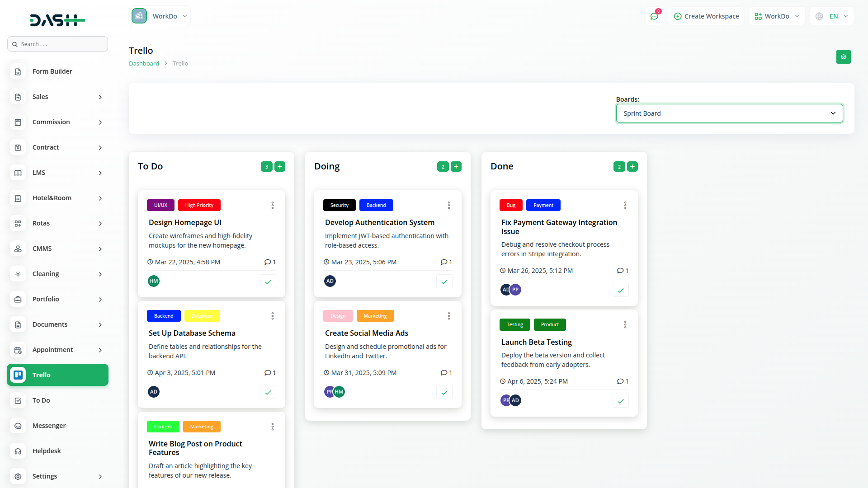Click the green settings gear button
Viewport: 868px width, 488px height.
tap(843, 56)
